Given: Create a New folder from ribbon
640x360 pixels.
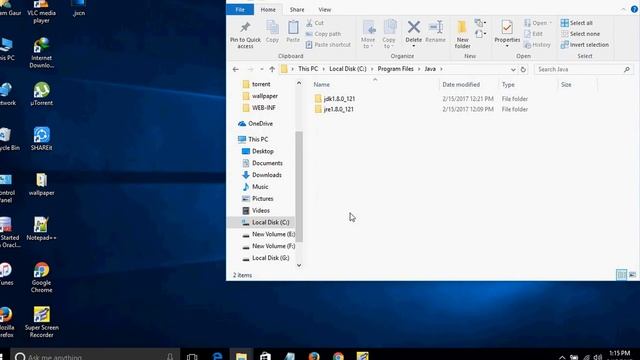Looking at the screenshot, I should 462,35.
